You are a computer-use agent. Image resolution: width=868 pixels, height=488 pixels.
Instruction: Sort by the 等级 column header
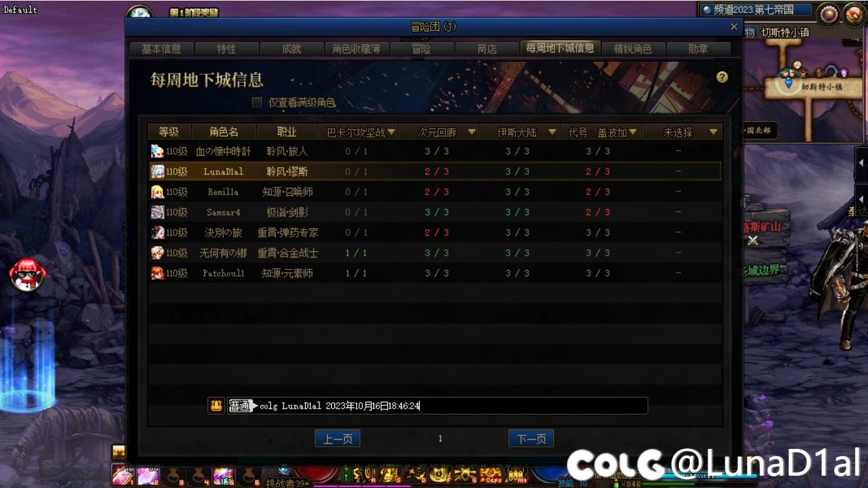pos(169,132)
